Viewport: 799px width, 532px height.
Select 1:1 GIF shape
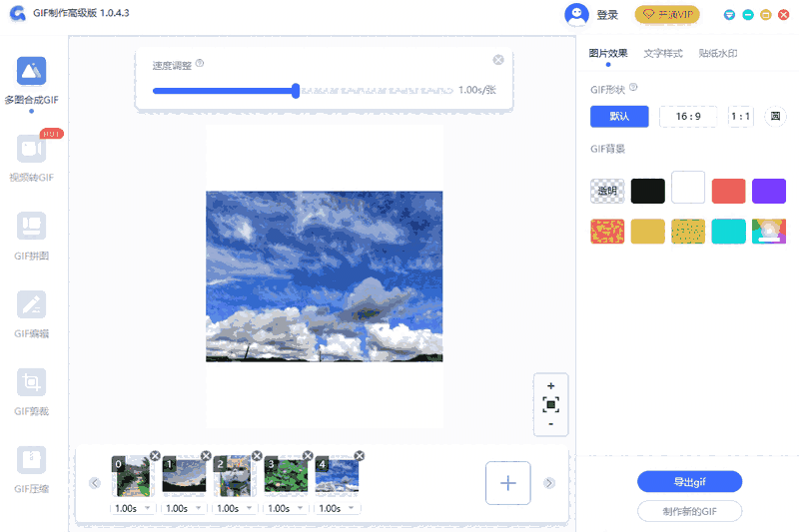click(740, 116)
